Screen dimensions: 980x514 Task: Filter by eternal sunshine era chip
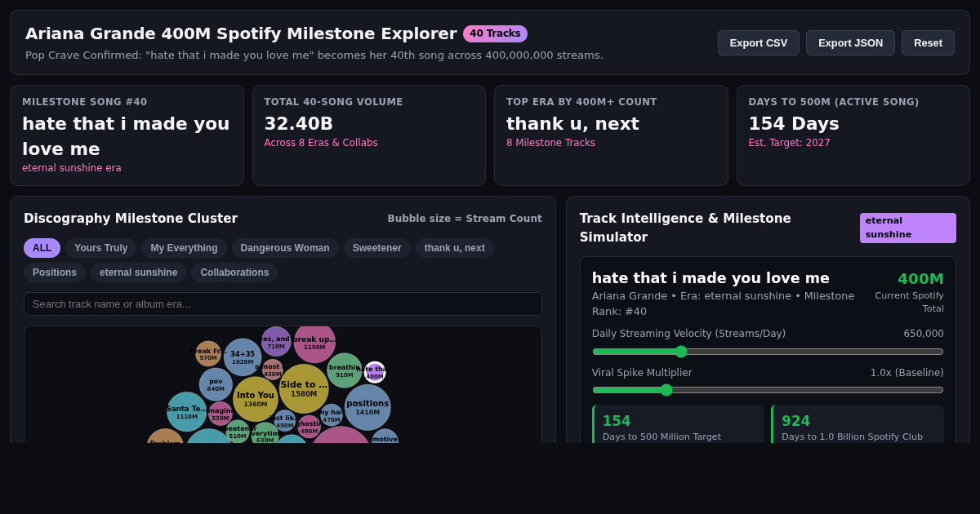138,273
